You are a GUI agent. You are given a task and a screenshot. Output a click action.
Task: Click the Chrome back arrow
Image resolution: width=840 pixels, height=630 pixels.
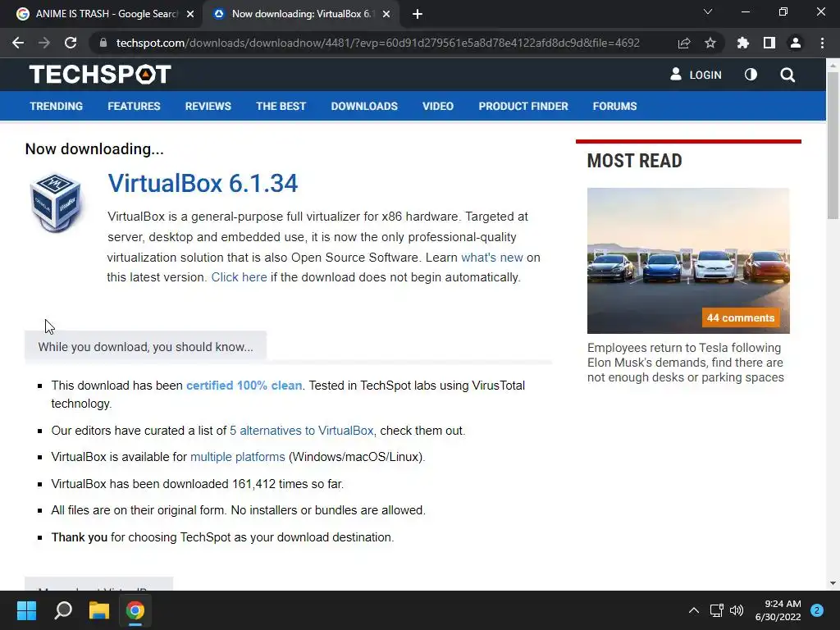(x=18, y=43)
